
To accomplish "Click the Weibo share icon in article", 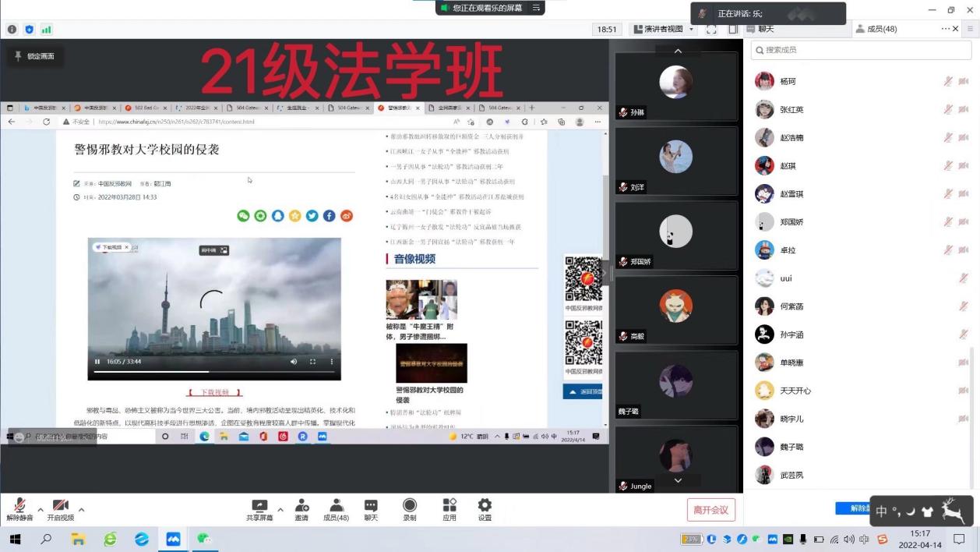I will (347, 216).
